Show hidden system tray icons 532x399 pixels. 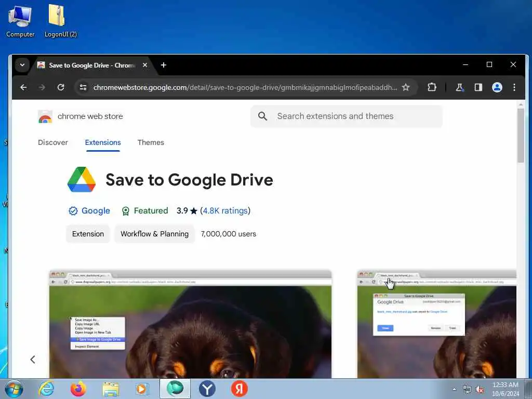point(454,389)
